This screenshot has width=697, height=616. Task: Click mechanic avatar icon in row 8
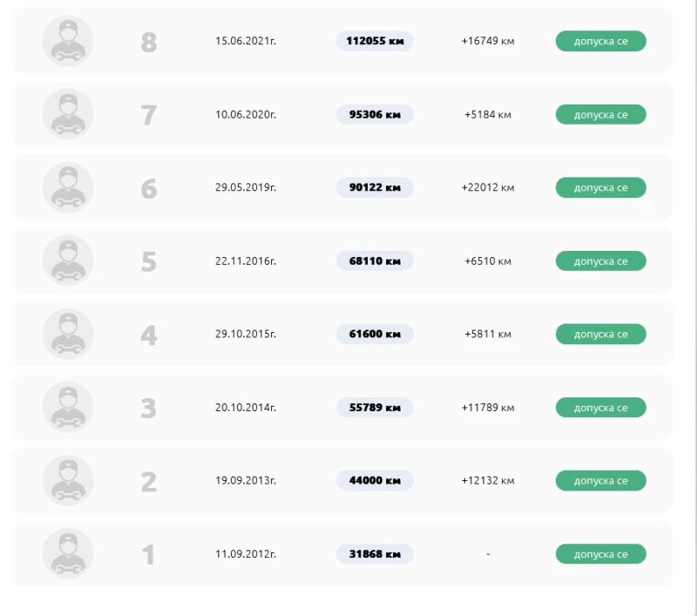(68, 41)
